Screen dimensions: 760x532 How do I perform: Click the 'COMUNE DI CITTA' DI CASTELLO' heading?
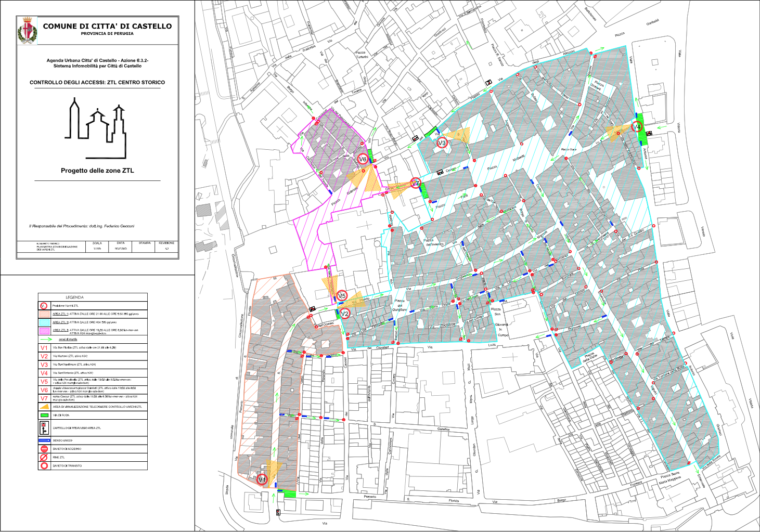107,26
